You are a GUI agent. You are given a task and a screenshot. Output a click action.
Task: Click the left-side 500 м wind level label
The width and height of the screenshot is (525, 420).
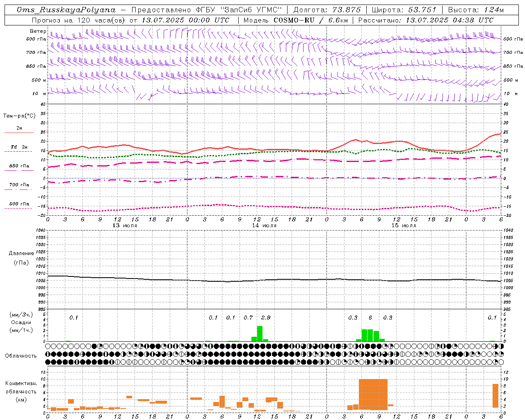click(x=39, y=80)
